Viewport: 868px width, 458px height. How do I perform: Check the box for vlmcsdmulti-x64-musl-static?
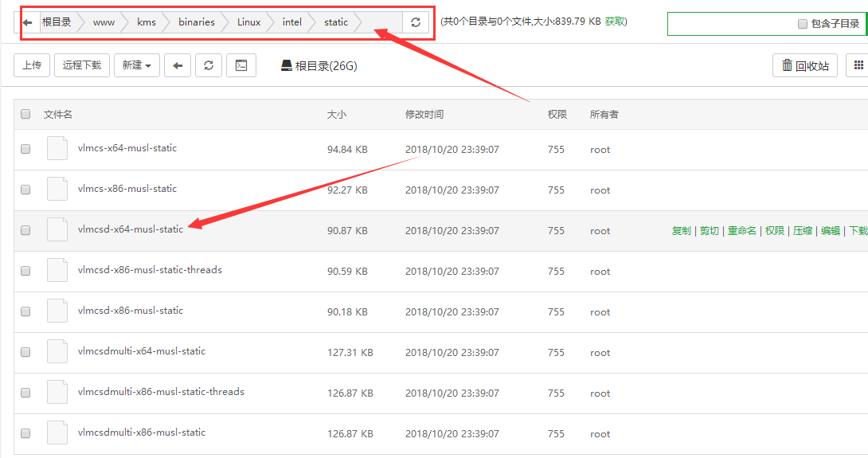(x=25, y=352)
